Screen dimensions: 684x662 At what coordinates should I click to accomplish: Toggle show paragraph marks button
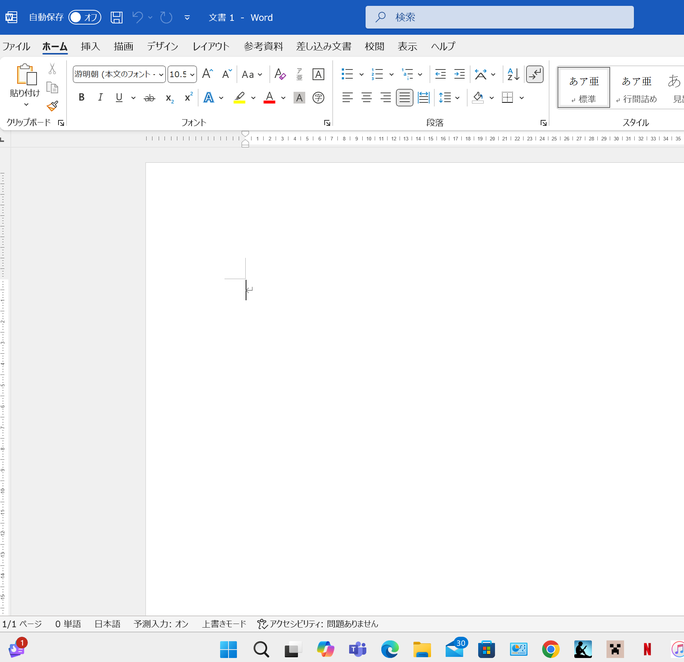click(535, 74)
